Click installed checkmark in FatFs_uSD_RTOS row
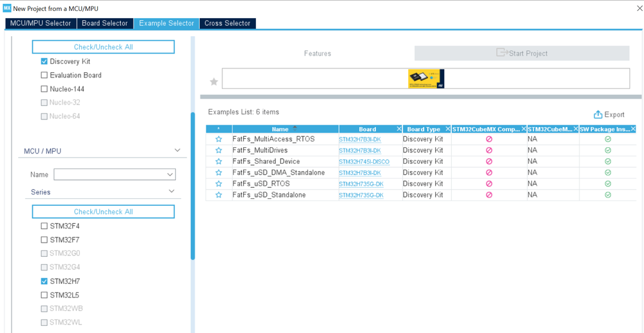The image size is (644, 333). 608,184
